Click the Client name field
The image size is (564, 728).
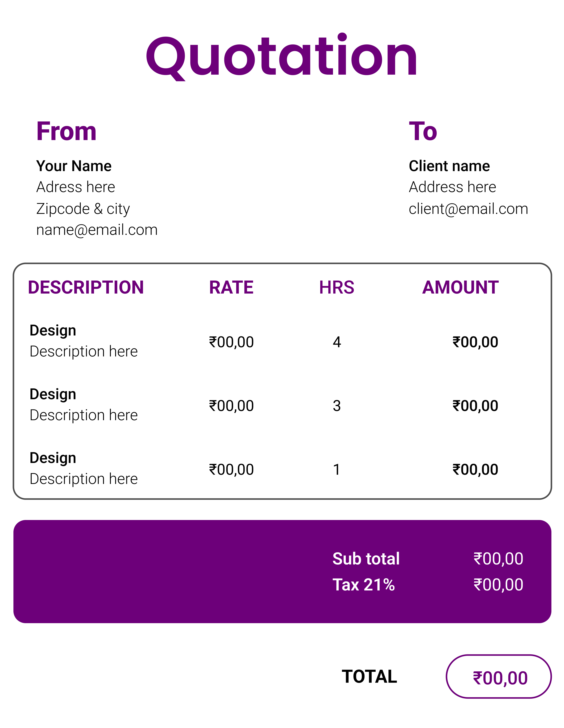tap(449, 166)
